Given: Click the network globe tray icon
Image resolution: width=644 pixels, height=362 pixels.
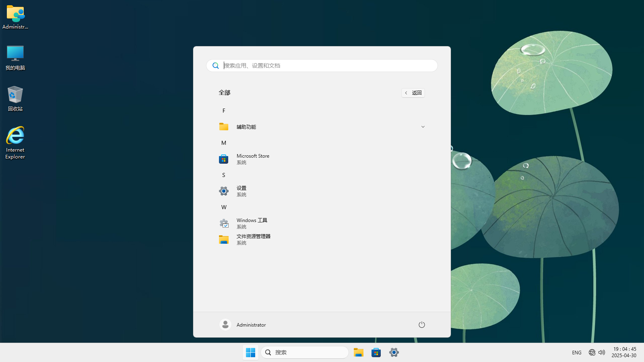Looking at the screenshot, I should (592, 352).
